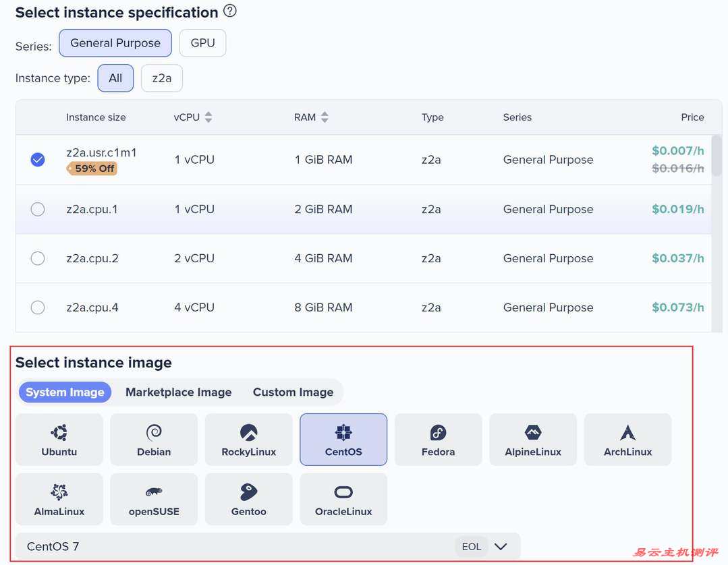Filter series by GPU
The height and width of the screenshot is (565, 728).
[202, 43]
